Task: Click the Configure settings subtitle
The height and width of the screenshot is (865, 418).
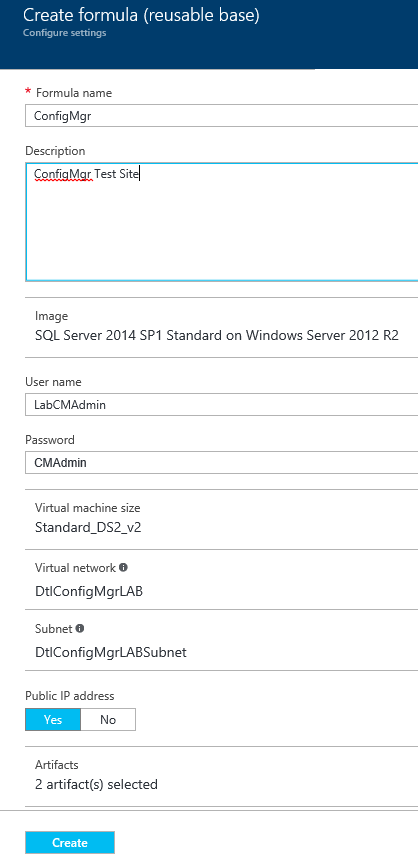Action: pos(65,33)
